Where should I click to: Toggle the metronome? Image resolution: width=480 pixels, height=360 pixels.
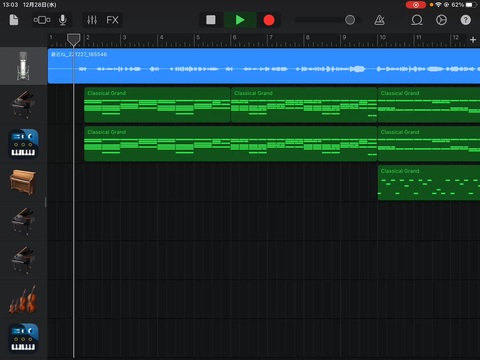[x=379, y=20]
